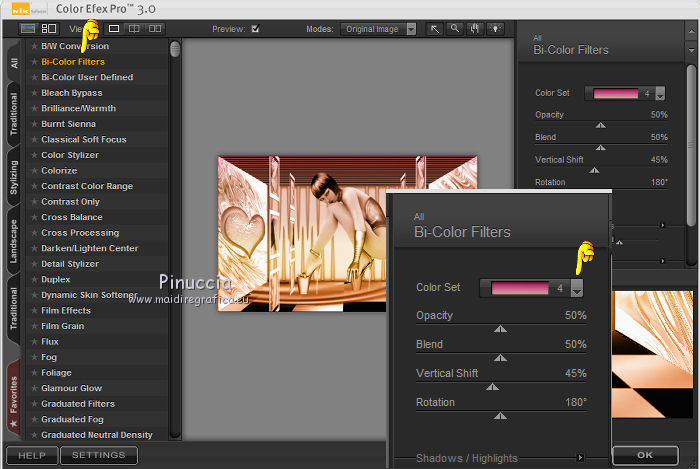The height and width of the screenshot is (469, 700).
Task: Select the single image view icon
Action: 114,29
